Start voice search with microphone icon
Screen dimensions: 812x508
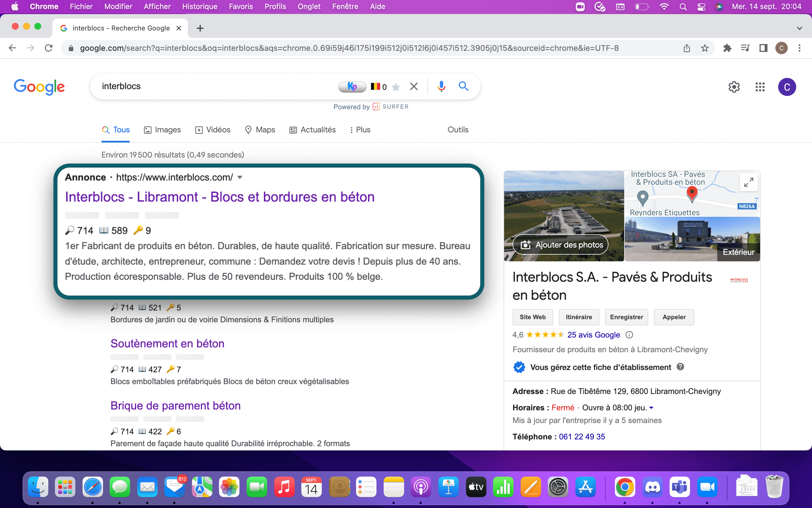[441, 87]
